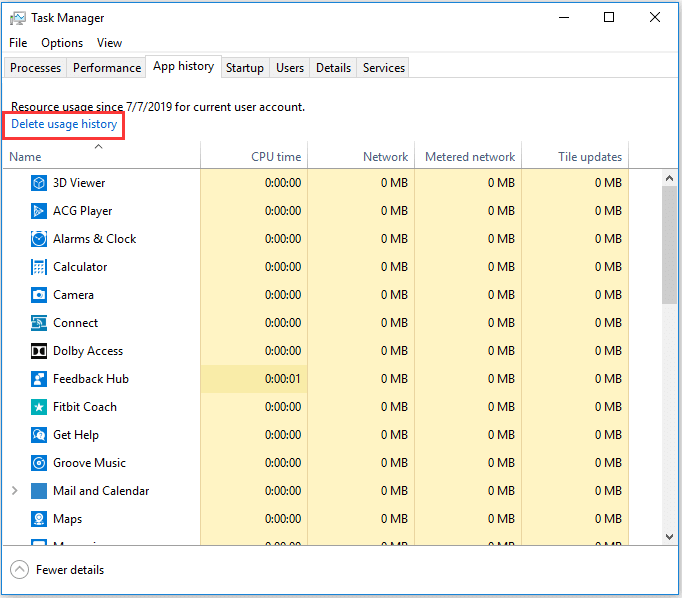Click the scrollbar up arrow
The width and height of the screenshot is (682, 598).
click(x=669, y=178)
